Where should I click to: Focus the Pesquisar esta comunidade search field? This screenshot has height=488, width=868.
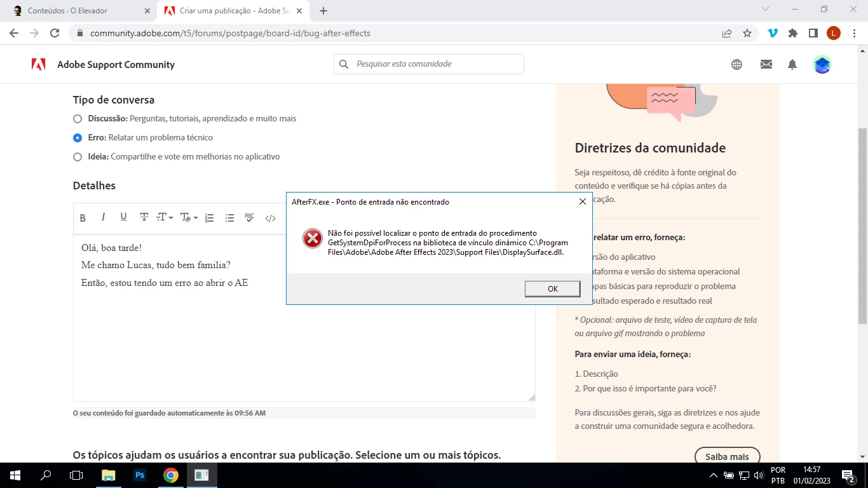coord(429,64)
